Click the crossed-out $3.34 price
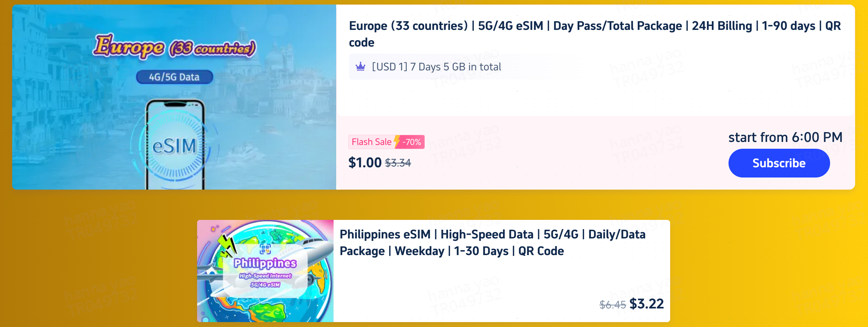This screenshot has height=327, width=868. (398, 163)
